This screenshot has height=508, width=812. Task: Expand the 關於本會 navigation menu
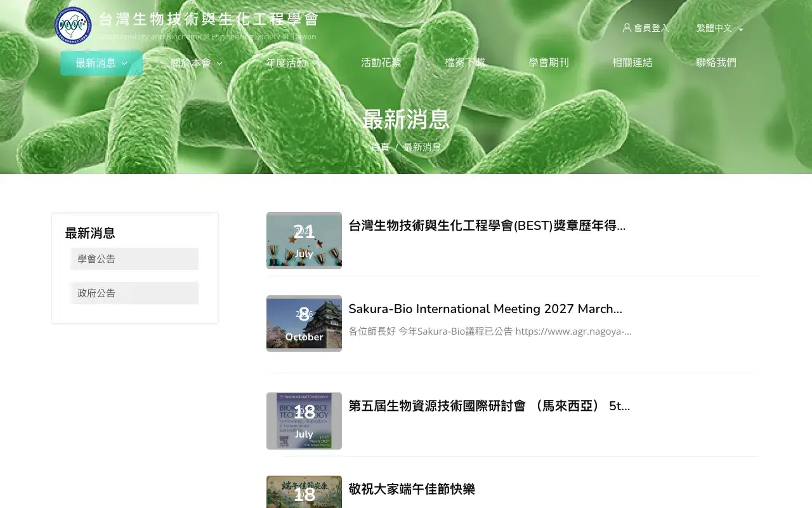(197, 63)
